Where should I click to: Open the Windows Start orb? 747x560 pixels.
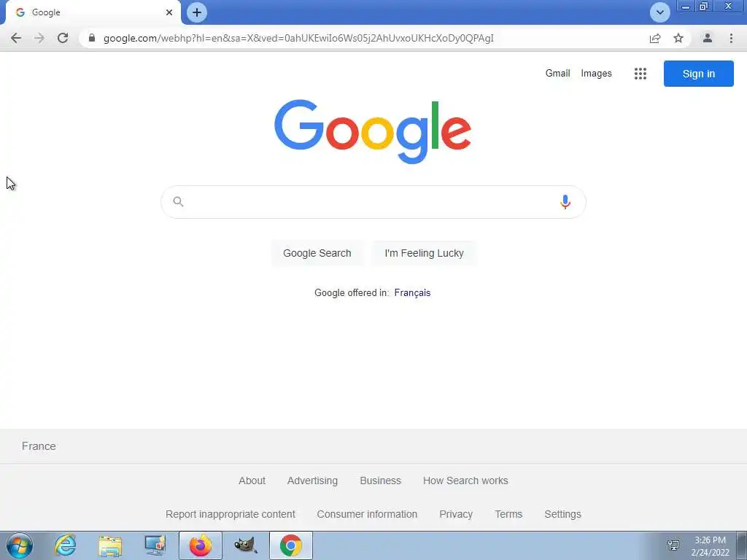click(20, 545)
